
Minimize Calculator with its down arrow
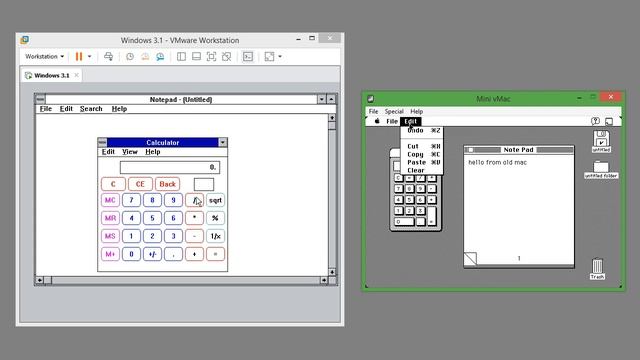click(x=222, y=142)
